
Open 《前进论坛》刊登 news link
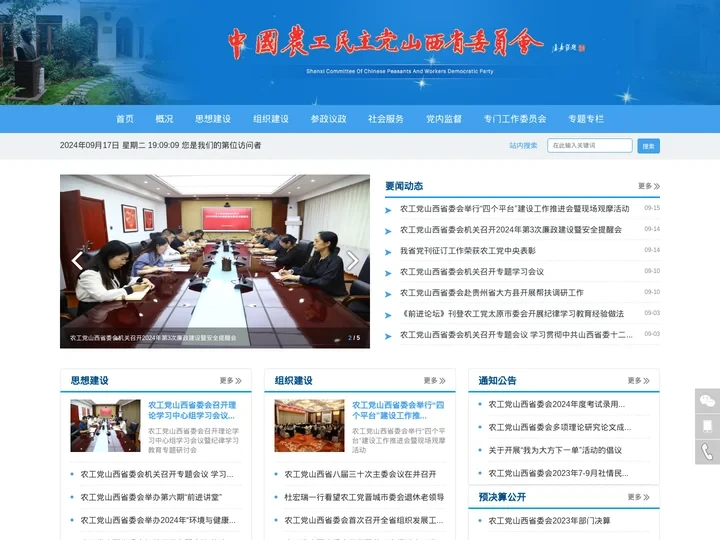pos(512,314)
